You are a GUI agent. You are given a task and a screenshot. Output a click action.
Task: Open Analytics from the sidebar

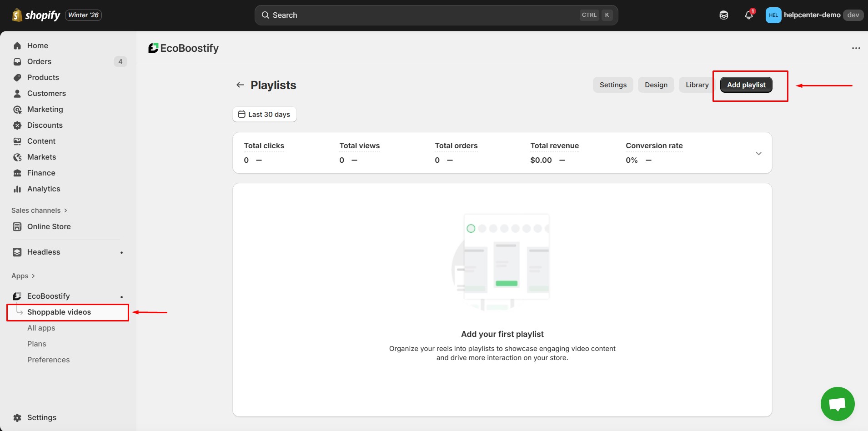pyautogui.click(x=44, y=189)
